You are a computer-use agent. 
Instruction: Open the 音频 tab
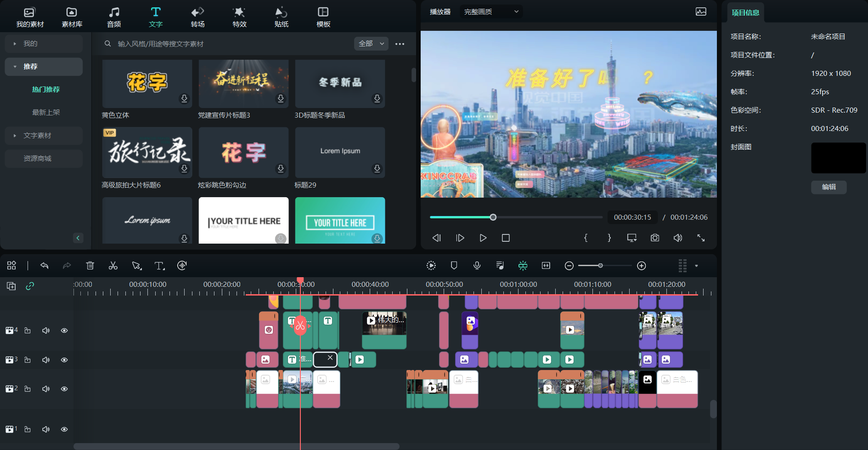click(114, 17)
